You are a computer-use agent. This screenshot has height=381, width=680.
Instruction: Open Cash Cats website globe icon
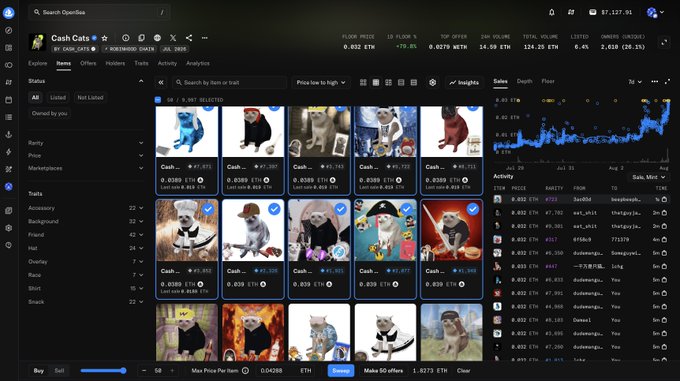(x=157, y=38)
